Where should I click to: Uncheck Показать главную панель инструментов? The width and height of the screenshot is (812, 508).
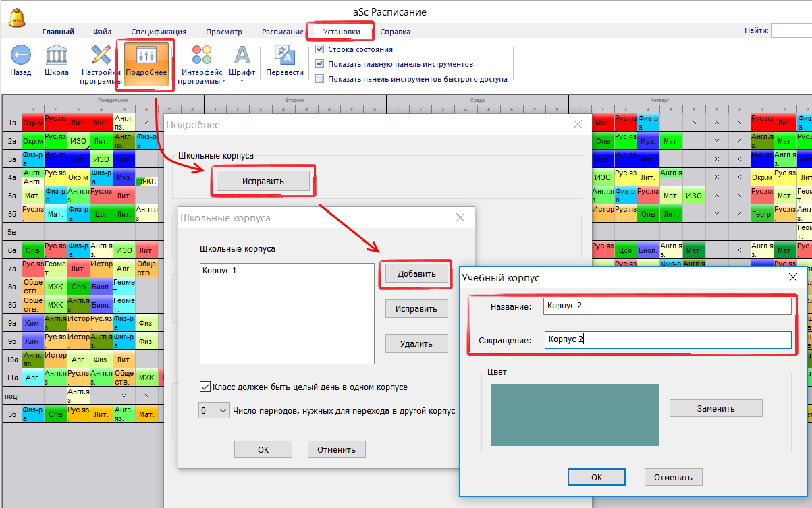(320, 64)
